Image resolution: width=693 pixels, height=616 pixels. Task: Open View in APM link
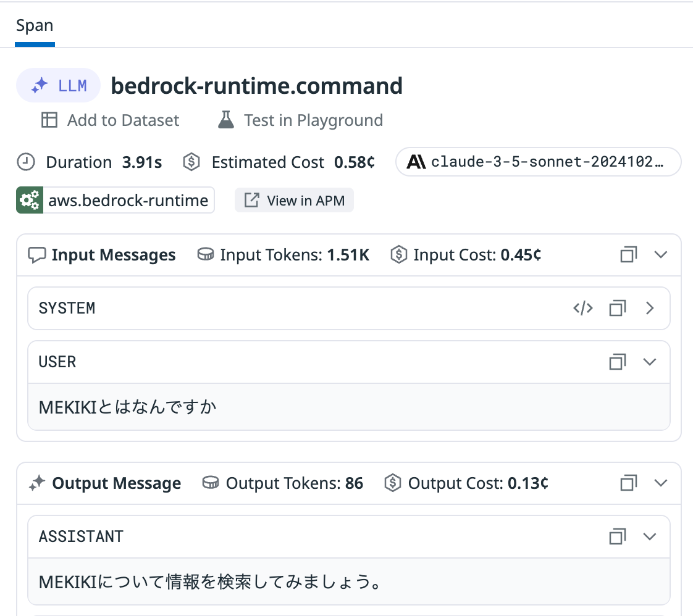click(295, 200)
